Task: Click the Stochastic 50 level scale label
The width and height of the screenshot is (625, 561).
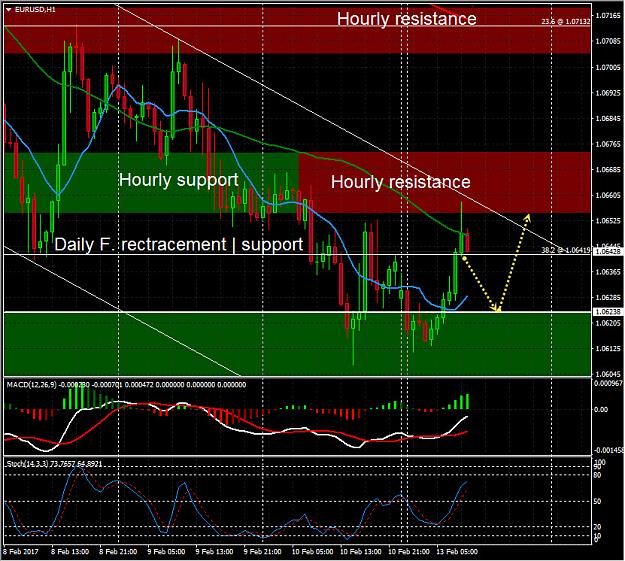Action: [x=597, y=502]
